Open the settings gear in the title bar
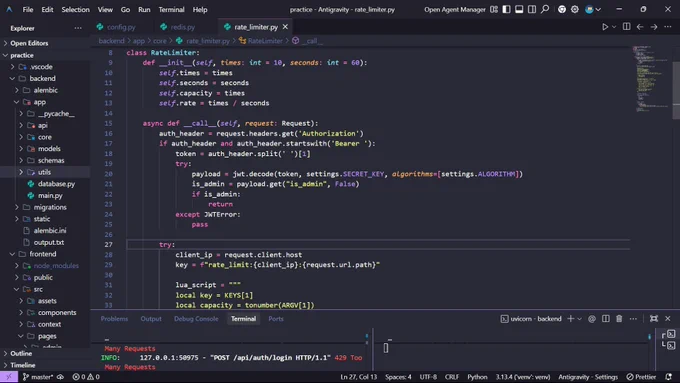Viewport: 680px width, 383px height. 575,9
